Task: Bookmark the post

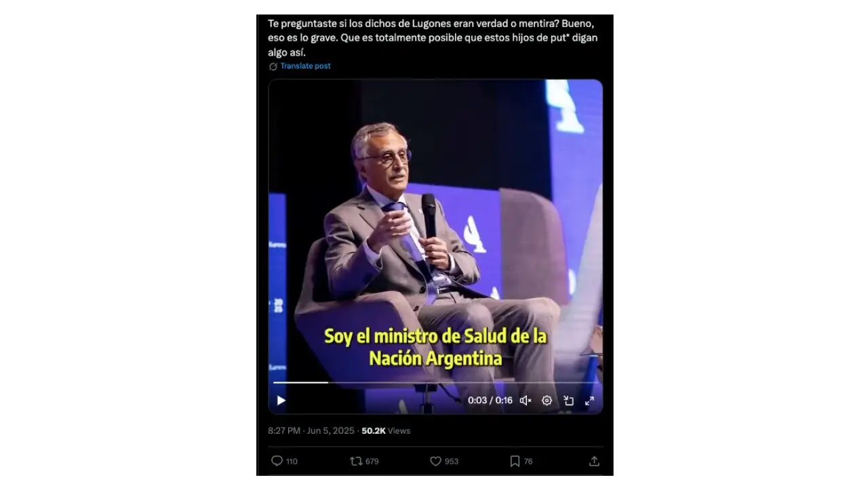Action: click(x=515, y=461)
